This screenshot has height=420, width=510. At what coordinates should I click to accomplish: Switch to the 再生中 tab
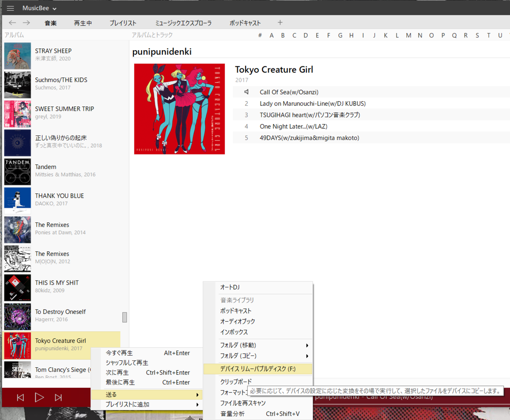pyautogui.click(x=83, y=23)
